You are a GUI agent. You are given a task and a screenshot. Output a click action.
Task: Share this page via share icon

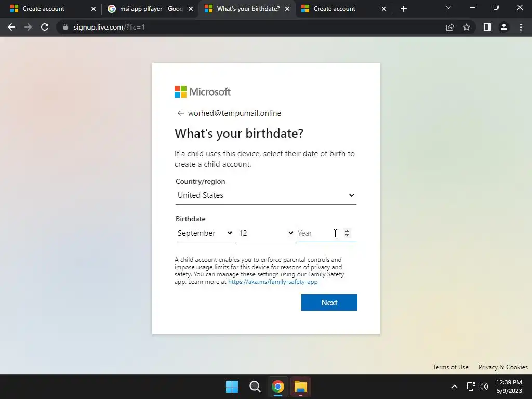pyautogui.click(x=450, y=27)
